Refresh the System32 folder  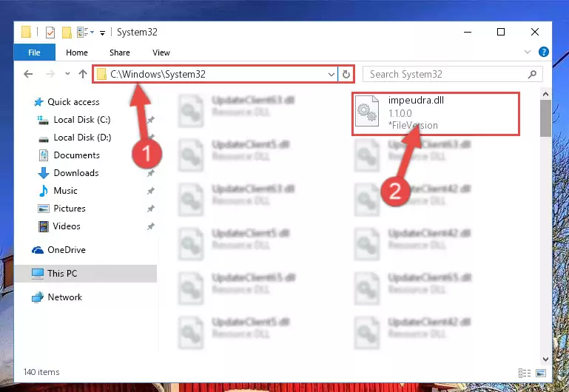click(x=346, y=75)
